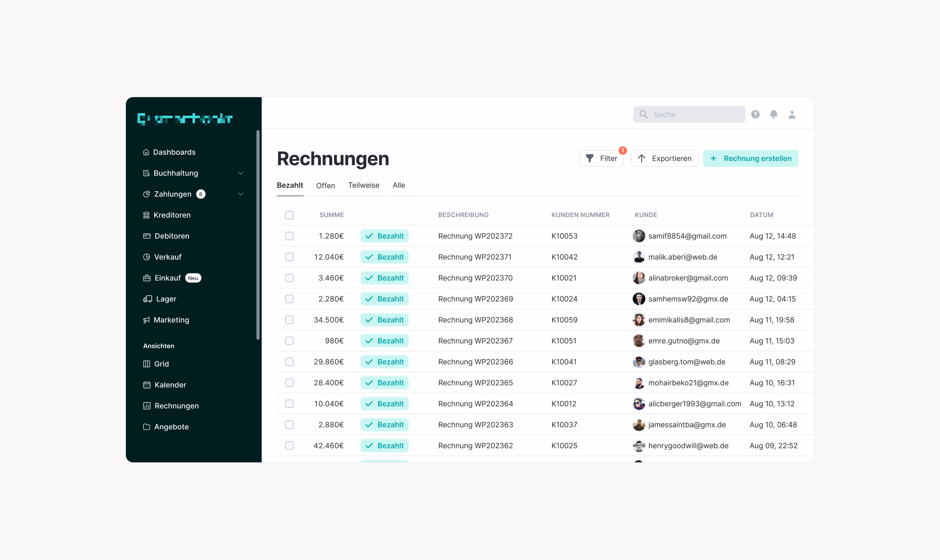This screenshot has width=940, height=560.
Task: Click Rechnung erstellen button
Action: [x=750, y=158]
